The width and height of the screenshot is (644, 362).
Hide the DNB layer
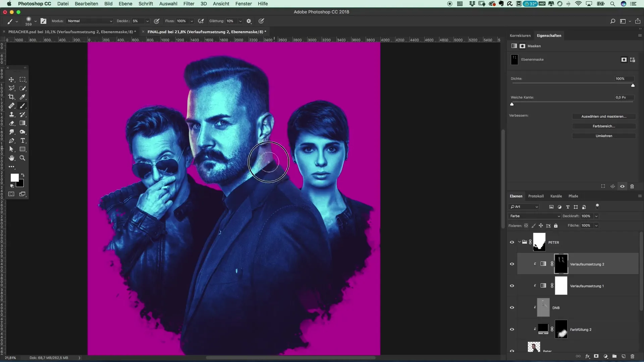512,308
